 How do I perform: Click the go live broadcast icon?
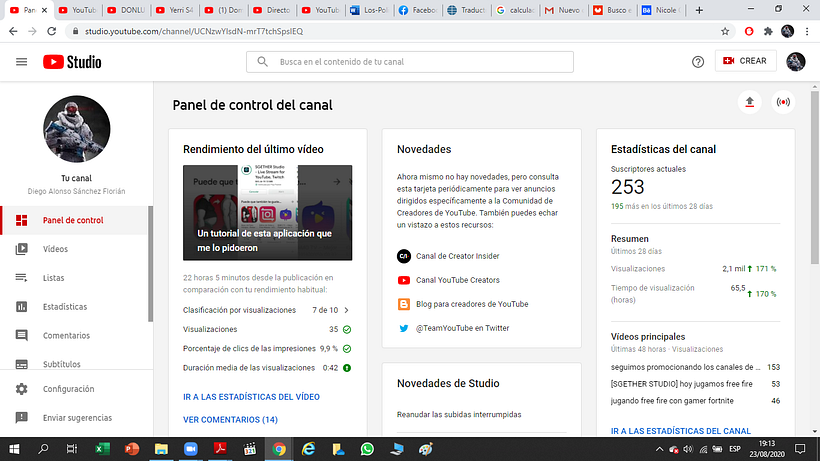click(783, 102)
